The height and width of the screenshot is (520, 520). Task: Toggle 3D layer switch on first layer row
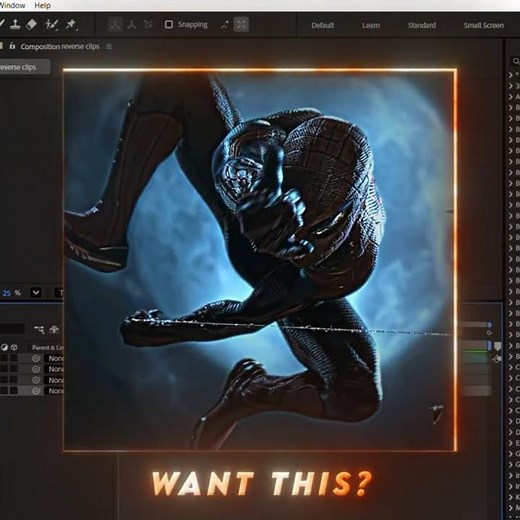coord(14,358)
